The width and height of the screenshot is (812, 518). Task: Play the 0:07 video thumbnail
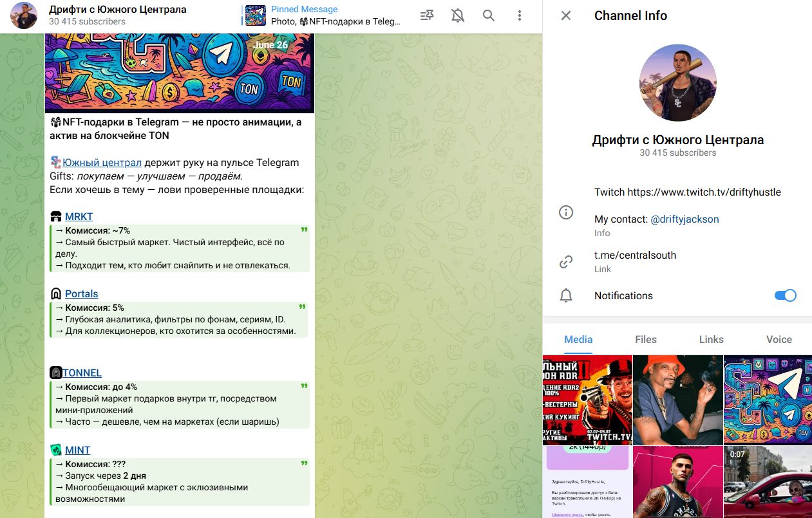coord(768,482)
